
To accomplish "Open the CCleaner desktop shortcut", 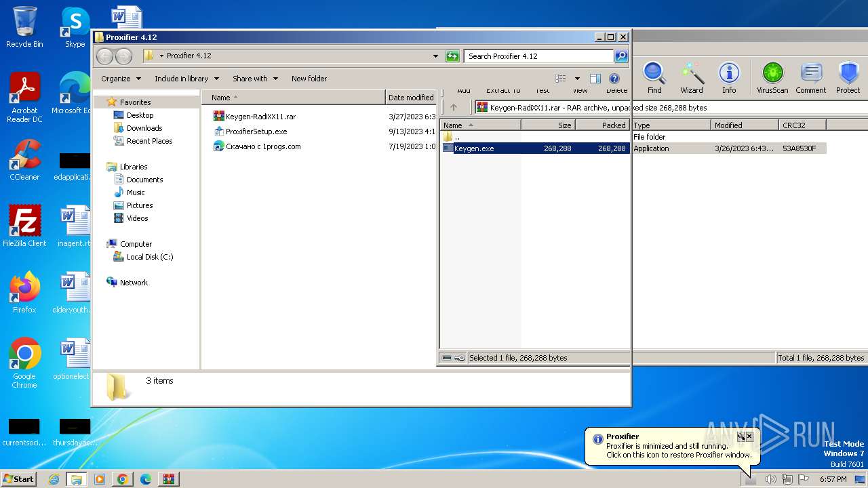I will tap(24, 159).
